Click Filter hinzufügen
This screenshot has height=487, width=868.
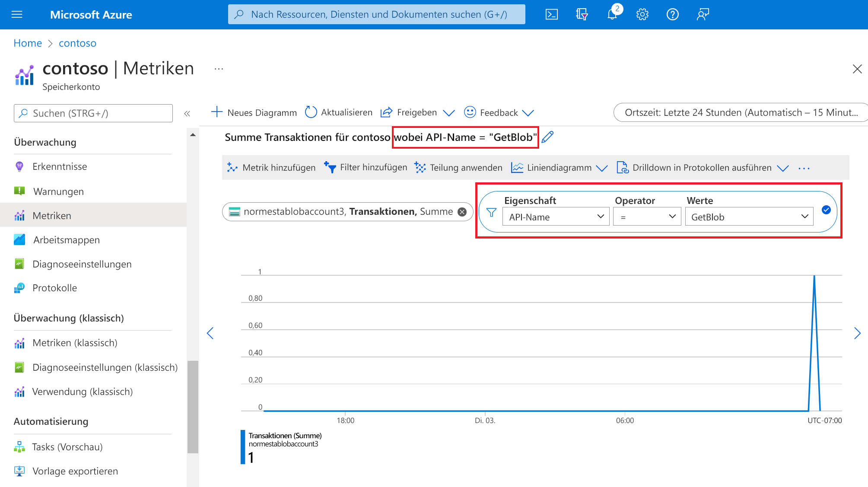click(x=366, y=168)
